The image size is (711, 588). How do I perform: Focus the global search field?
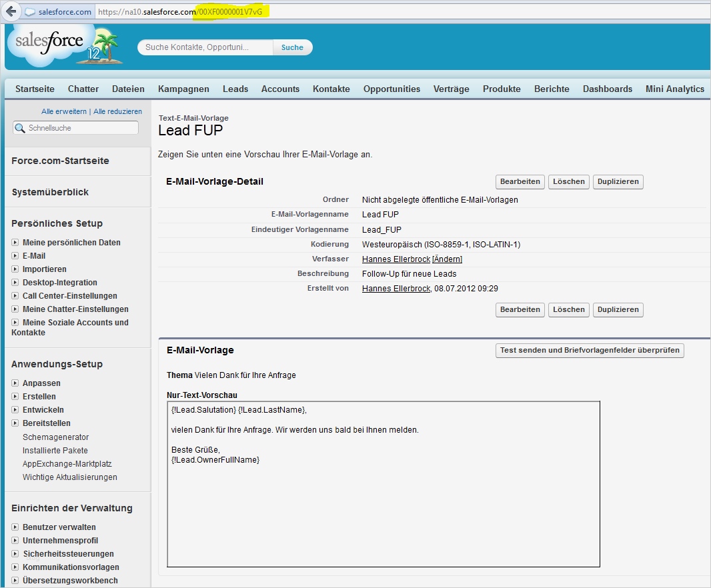(206, 47)
